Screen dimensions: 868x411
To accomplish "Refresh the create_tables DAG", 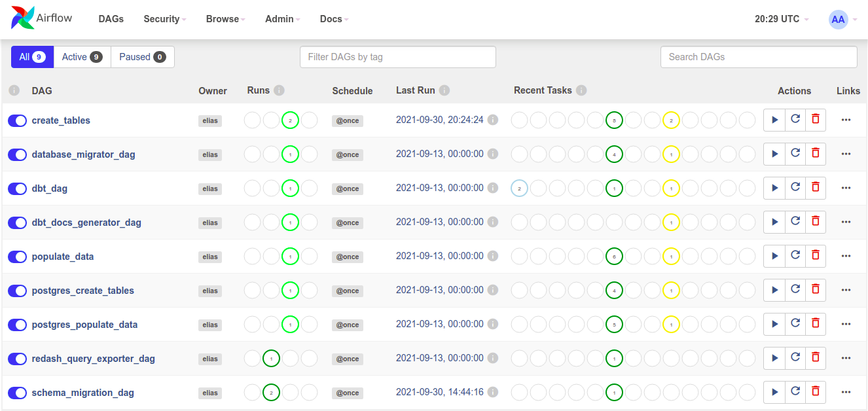I will click(x=795, y=120).
